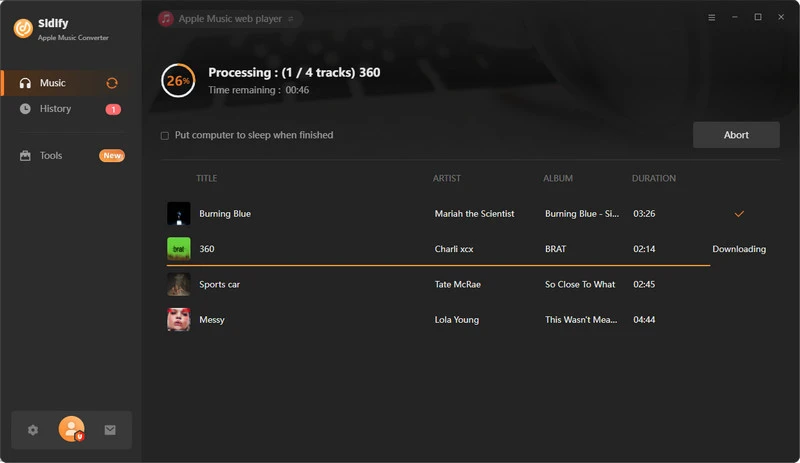Click the red History badge showing 1
The height and width of the screenshot is (463, 800).
[x=113, y=109]
